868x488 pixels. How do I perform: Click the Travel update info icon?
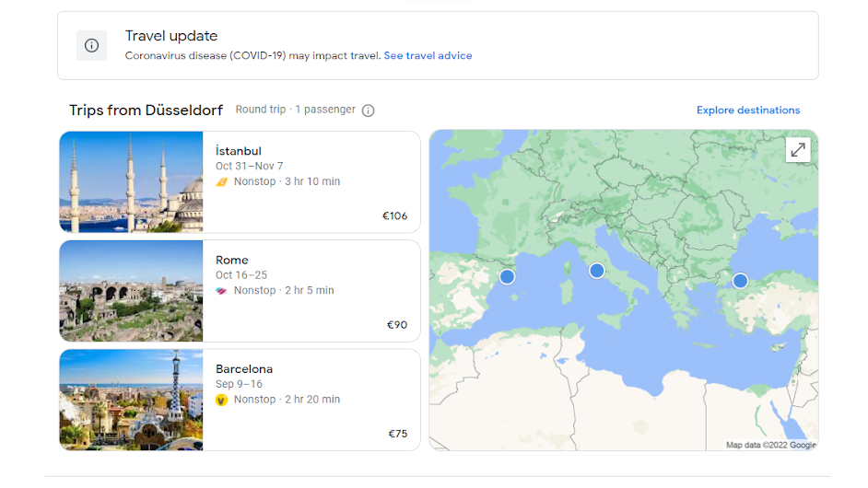click(91, 45)
